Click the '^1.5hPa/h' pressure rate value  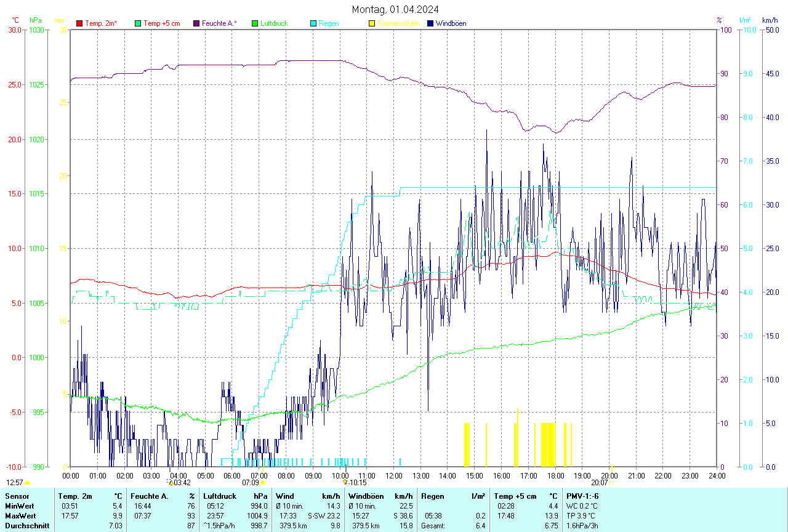pyautogui.click(x=220, y=526)
